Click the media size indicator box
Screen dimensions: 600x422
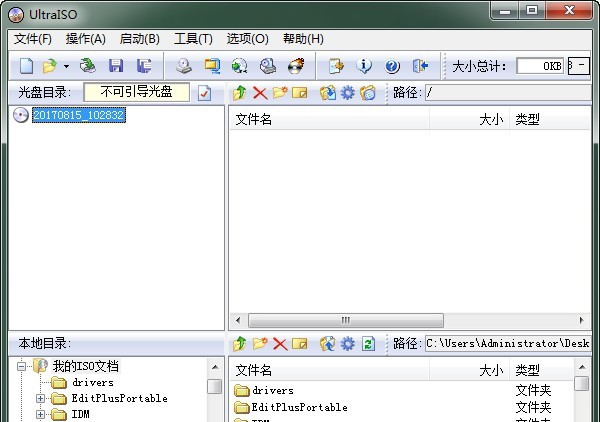(578, 66)
